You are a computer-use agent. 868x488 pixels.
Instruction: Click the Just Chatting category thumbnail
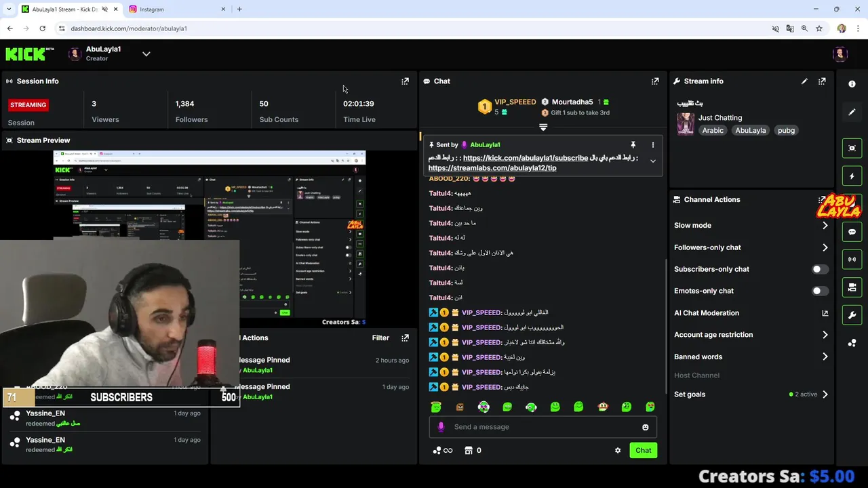click(x=686, y=124)
